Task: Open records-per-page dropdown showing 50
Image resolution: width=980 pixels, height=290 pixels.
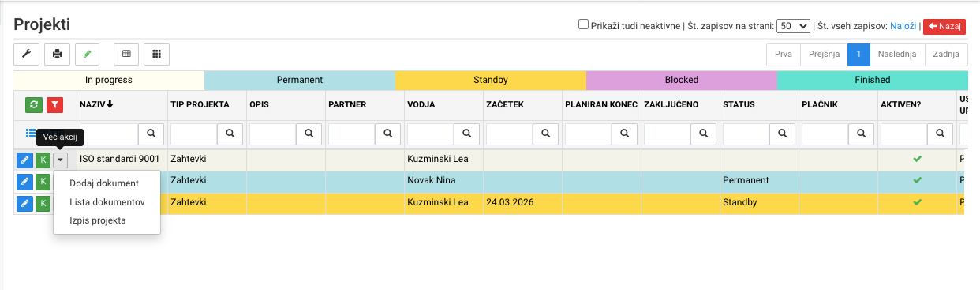Action: (x=793, y=26)
